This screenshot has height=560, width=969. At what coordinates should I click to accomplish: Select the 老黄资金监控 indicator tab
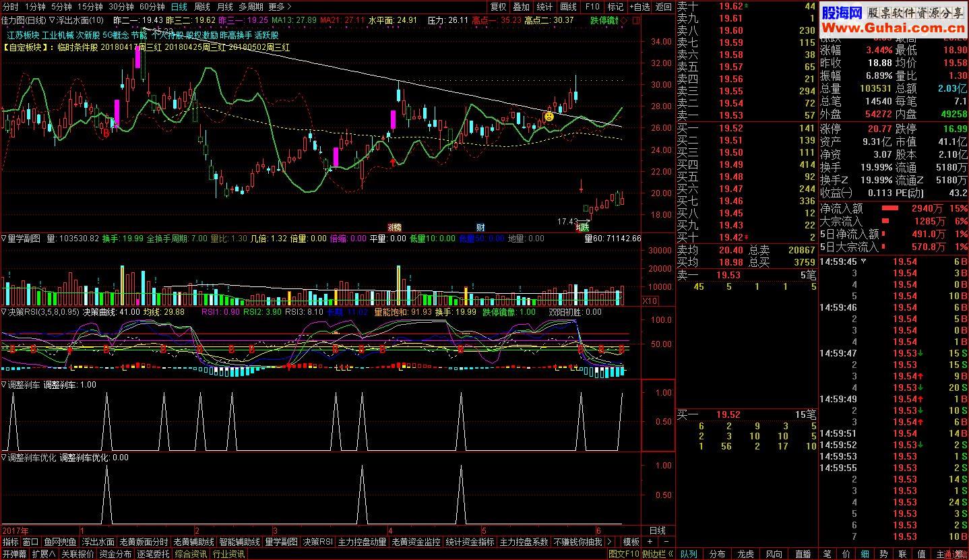click(416, 542)
